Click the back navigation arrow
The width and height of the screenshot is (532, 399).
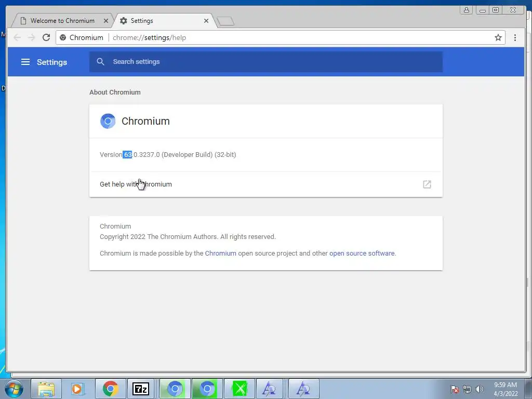(x=17, y=37)
